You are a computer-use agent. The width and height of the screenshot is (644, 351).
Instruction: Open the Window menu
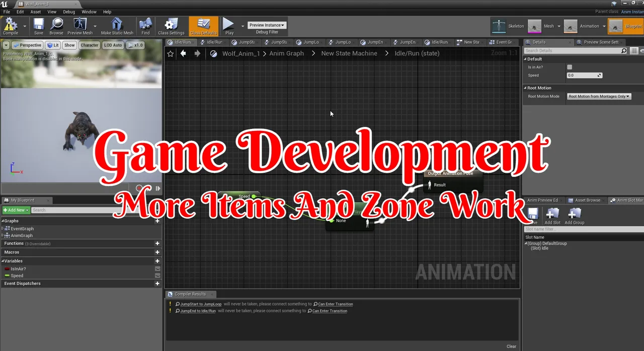89,12
